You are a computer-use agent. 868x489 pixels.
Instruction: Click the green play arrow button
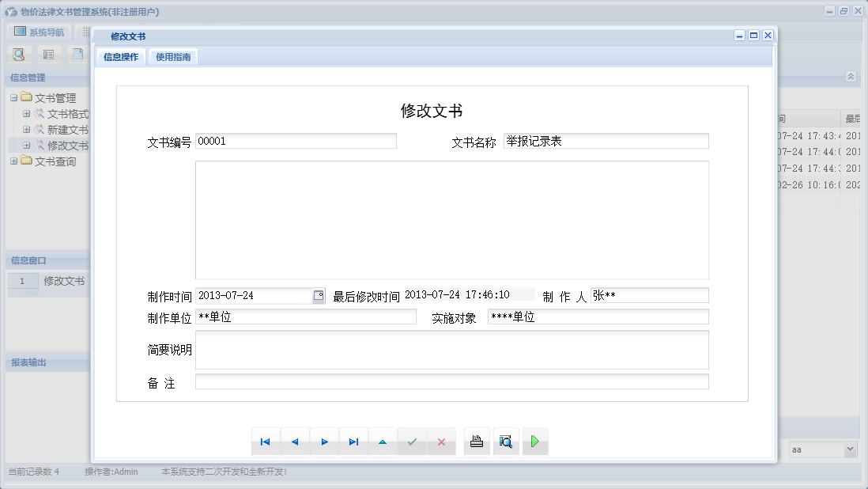click(534, 442)
